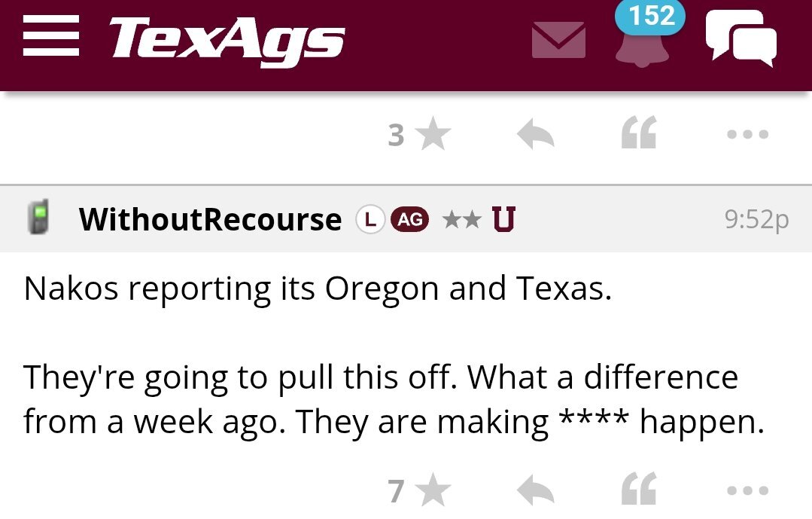812x519 pixels.
Task: Open the private messages envelope
Action: [558, 40]
